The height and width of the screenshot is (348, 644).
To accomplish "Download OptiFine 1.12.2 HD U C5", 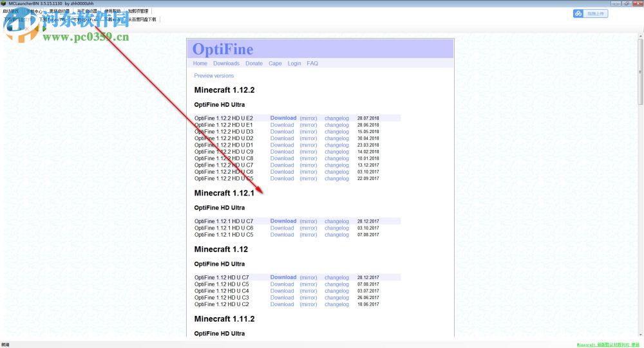I will (282, 178).
